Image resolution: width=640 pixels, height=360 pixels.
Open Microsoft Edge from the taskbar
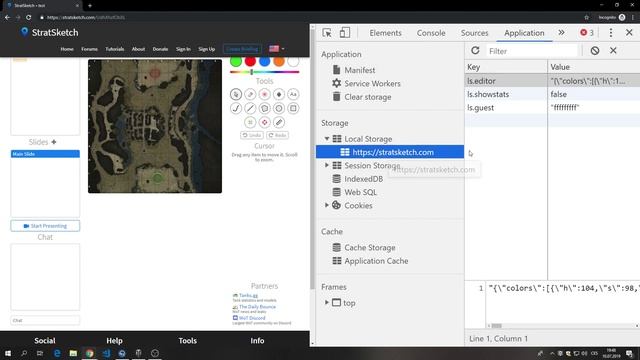57,353
